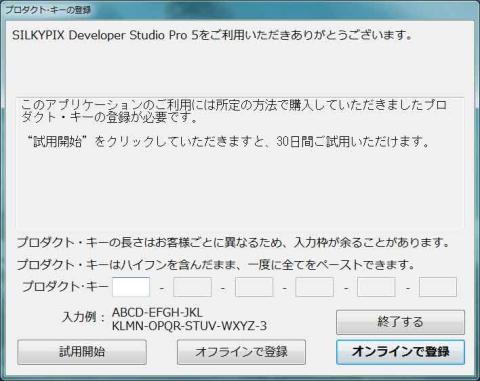480x381 pixels.
Task: Click the third product key field
Action: click(x=254, y=287)
